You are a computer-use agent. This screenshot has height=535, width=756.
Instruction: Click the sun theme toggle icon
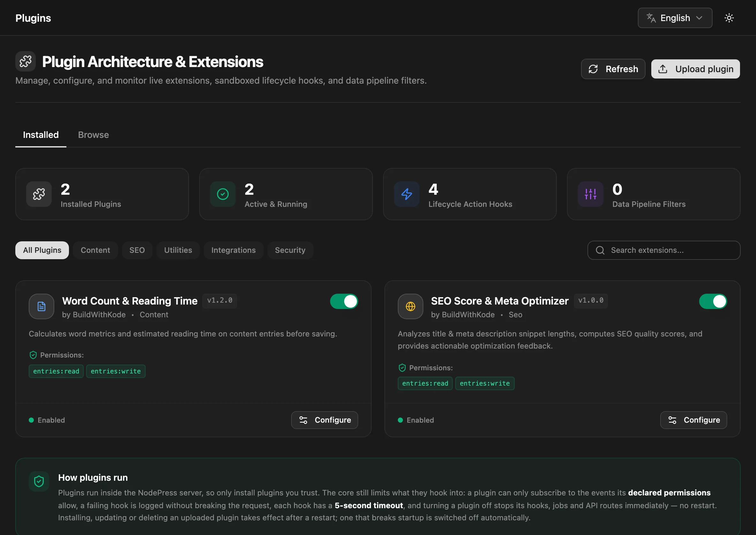[x=729, y=18]
